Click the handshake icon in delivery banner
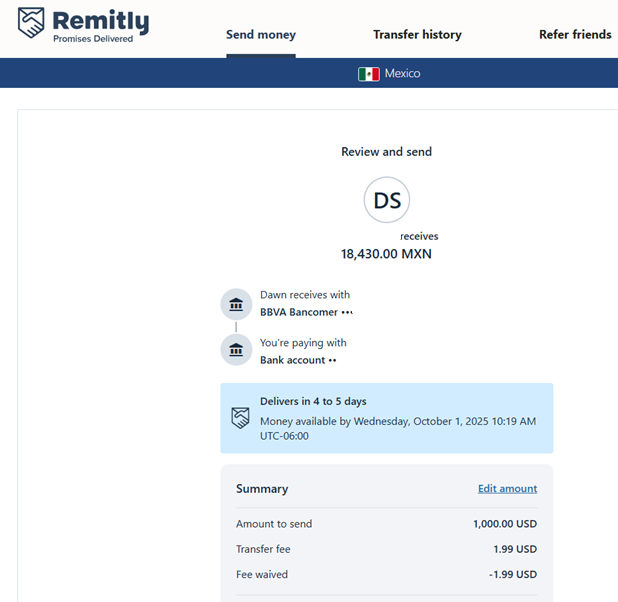Viewport: 618px width, 602px height. tap(240, 418)
